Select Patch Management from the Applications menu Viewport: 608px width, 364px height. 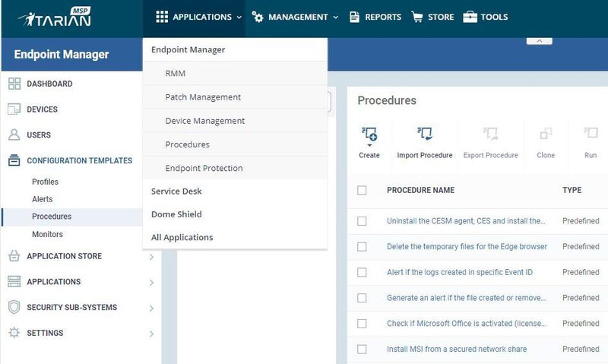pos(203,97)
